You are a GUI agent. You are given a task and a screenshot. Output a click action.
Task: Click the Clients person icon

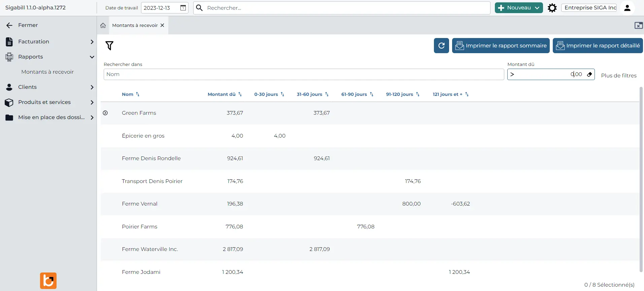(x=9, y=87)
